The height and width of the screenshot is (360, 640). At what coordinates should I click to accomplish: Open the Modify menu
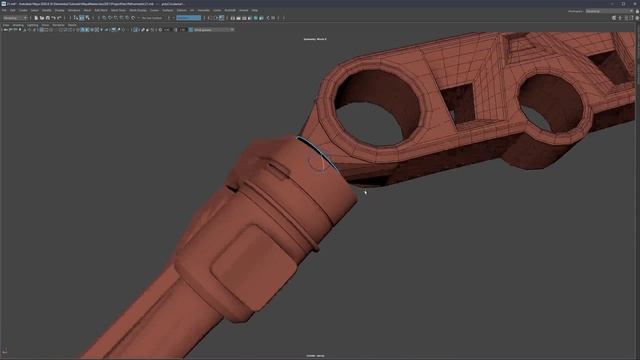[47, 10]
